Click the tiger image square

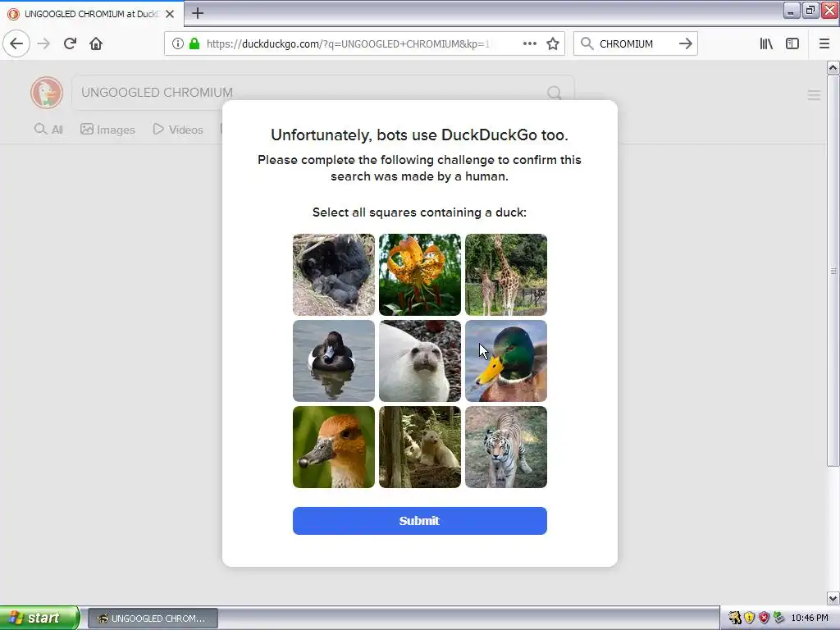point(505,447)
